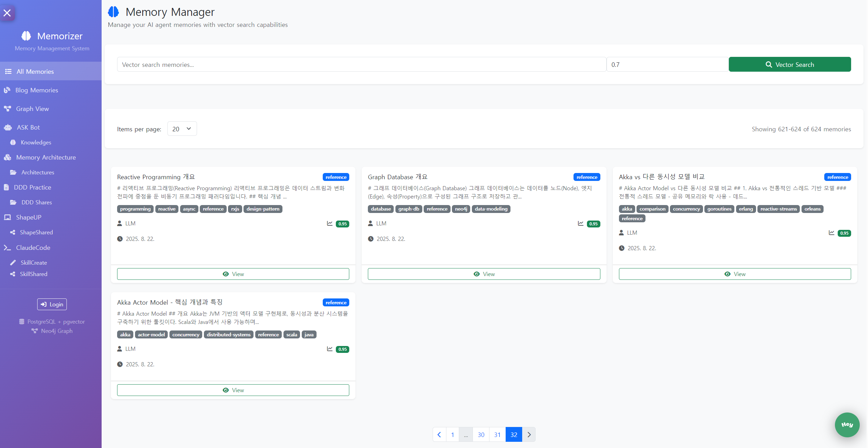Click the green Vector Search button
Viewport: 868px width, 448px height.
789,64
